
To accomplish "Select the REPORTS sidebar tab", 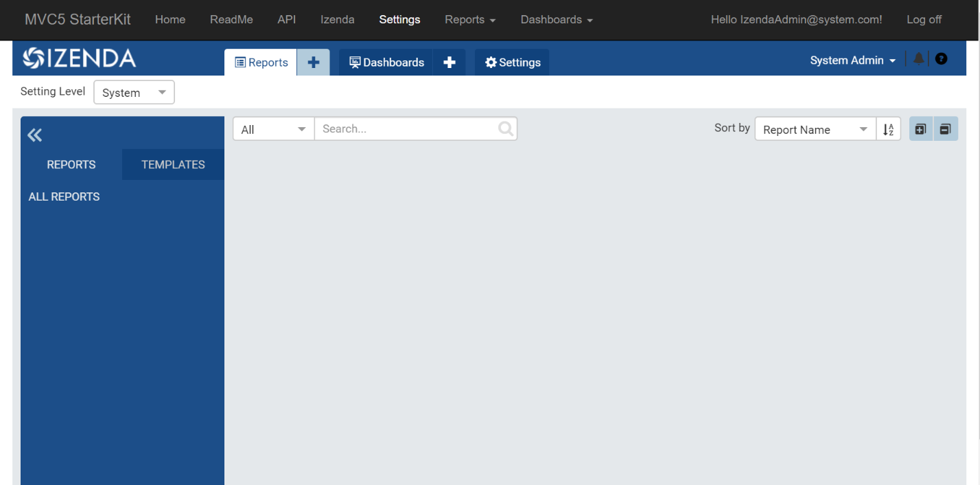I will (x=71, y=165).
